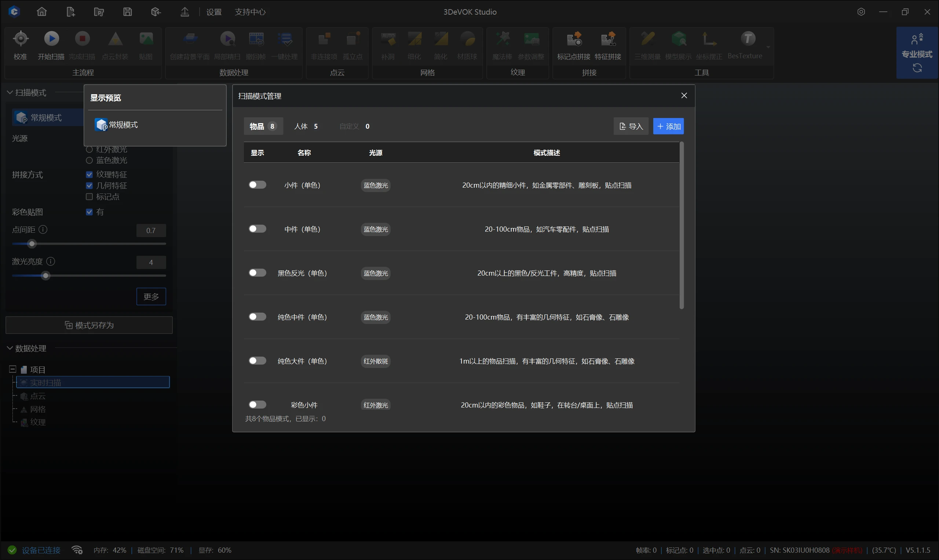939x560 pixels.
Task: Click the 校准 calibration icon
Action: 21,39
